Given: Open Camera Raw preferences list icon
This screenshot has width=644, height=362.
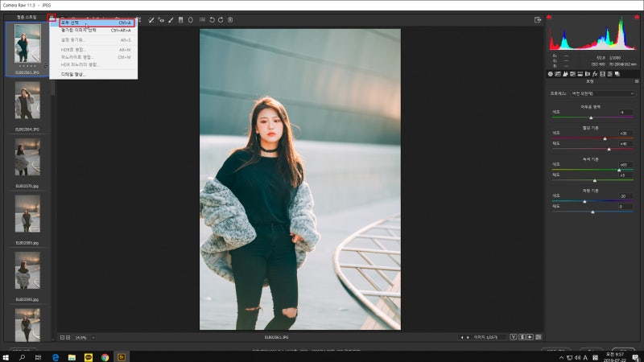Looking at the screenshot, I should (x=203, y=19).
